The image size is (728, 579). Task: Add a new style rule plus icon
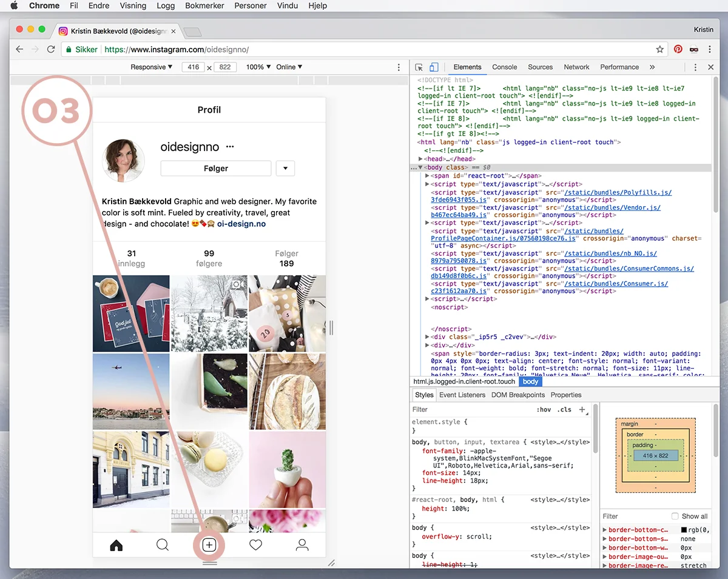(582, 409)
